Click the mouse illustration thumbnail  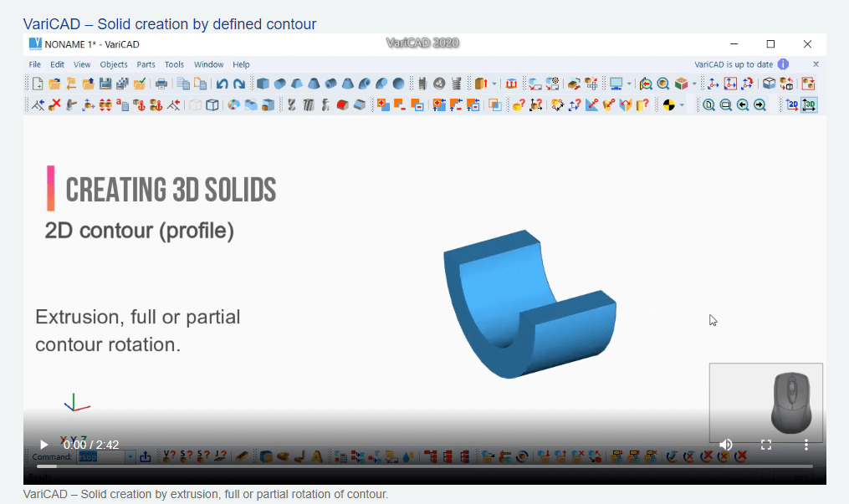point(766,403)
